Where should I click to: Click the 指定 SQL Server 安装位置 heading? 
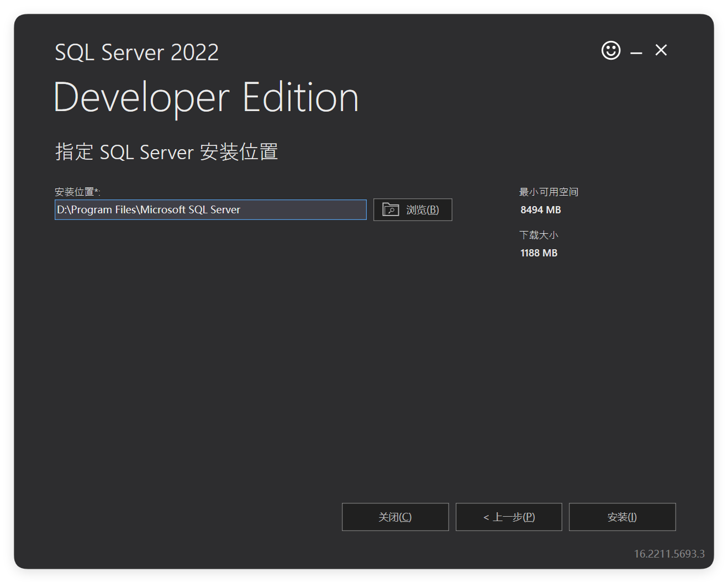166,151
